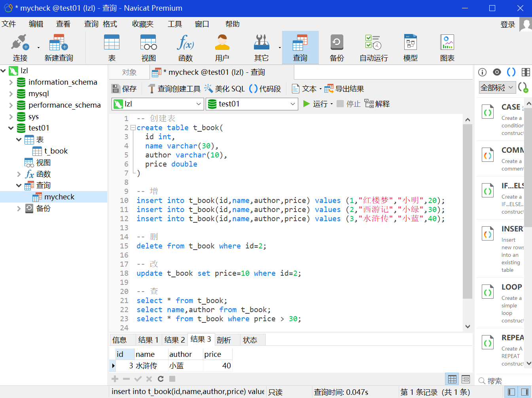Open the test01 database dropdown
This screenshot has width=532, height=398.
(x=293, y=104)
